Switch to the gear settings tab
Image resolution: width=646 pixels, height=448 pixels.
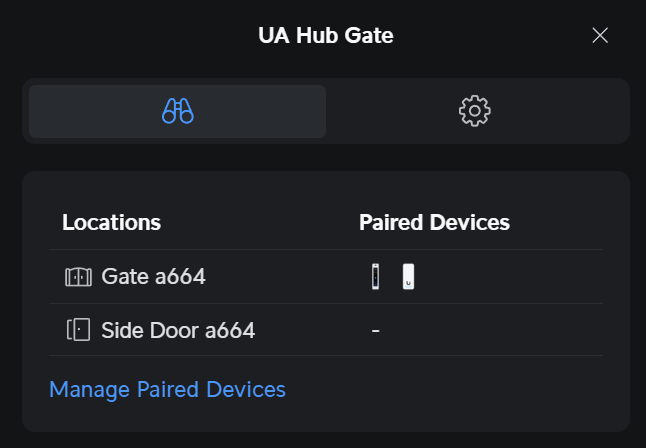[475, 111]
